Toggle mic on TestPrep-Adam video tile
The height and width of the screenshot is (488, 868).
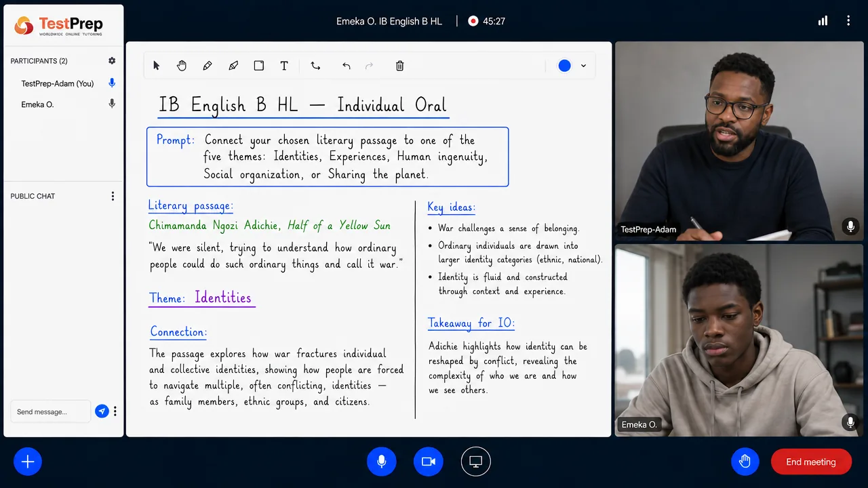pyautogui.click(x=850, y=227)
